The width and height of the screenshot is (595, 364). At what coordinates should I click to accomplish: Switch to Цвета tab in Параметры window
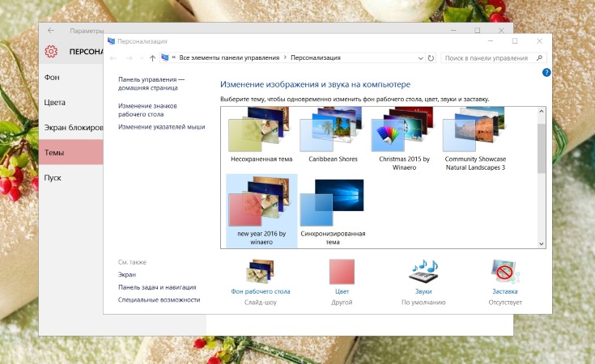[x=71, y=103]
